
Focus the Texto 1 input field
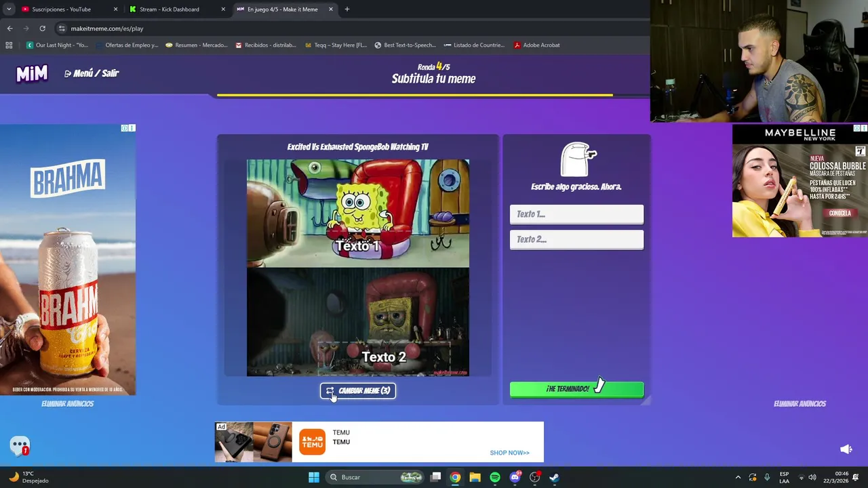(576, 214)
